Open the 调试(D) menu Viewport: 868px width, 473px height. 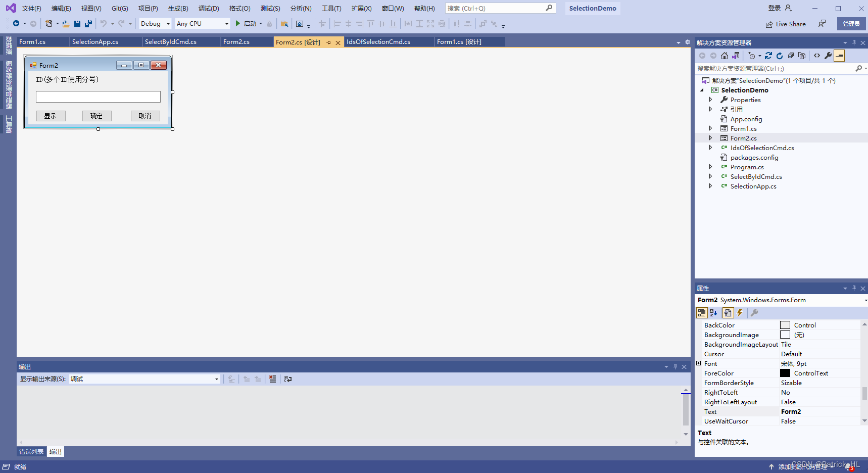(209, 9)
